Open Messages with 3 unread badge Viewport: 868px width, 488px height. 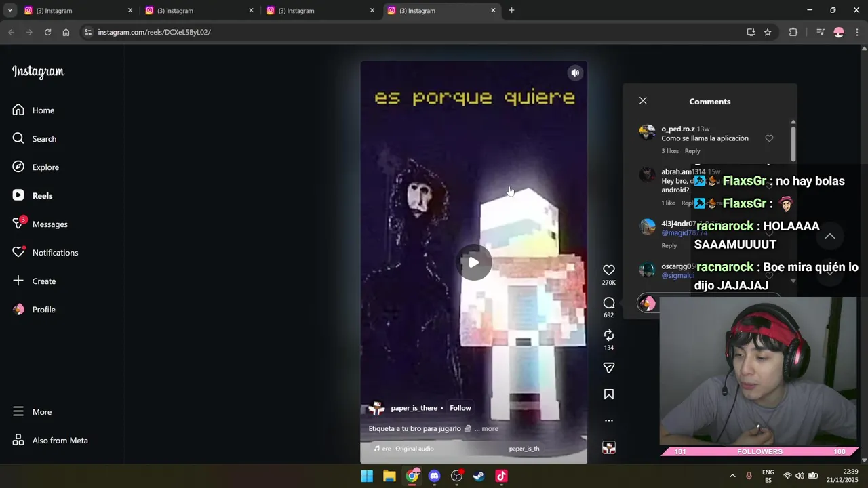[x=40, y=224]
